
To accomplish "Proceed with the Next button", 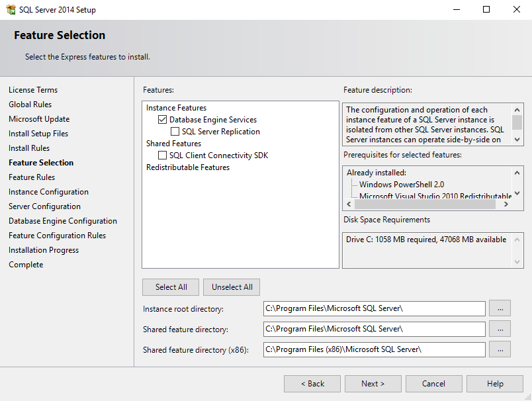I will click(373, 384).
